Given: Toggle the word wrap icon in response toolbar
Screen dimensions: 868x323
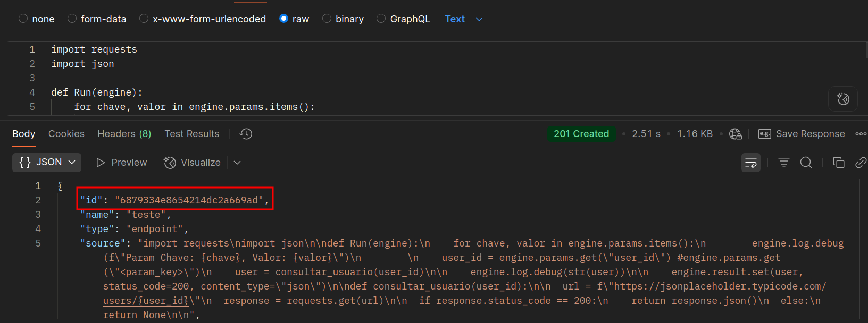Looking at the screenshot, I should (750, 163).
